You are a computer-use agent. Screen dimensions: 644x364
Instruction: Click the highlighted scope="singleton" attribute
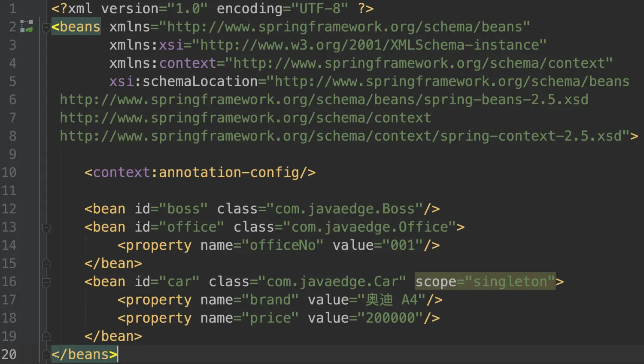[x=485, y=282]
